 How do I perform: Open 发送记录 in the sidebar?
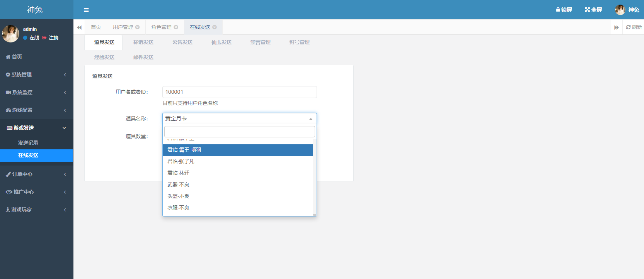coord(28,143)
